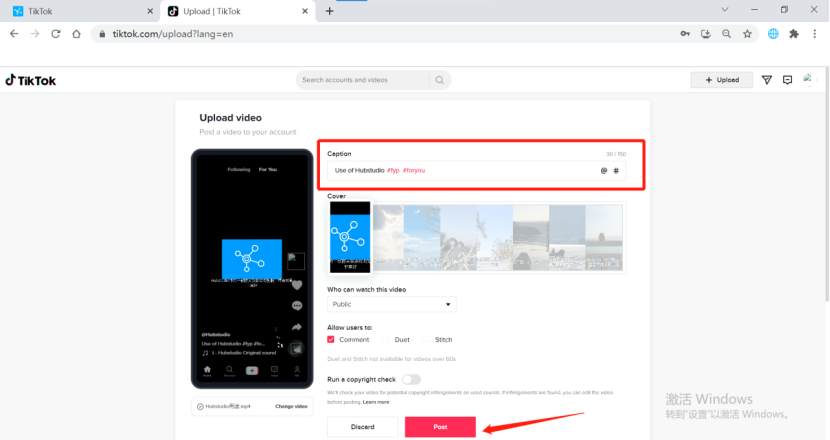Click the #fyp hashtag in caption
Screen dimensions: 830x440
(x=393, y=170)
